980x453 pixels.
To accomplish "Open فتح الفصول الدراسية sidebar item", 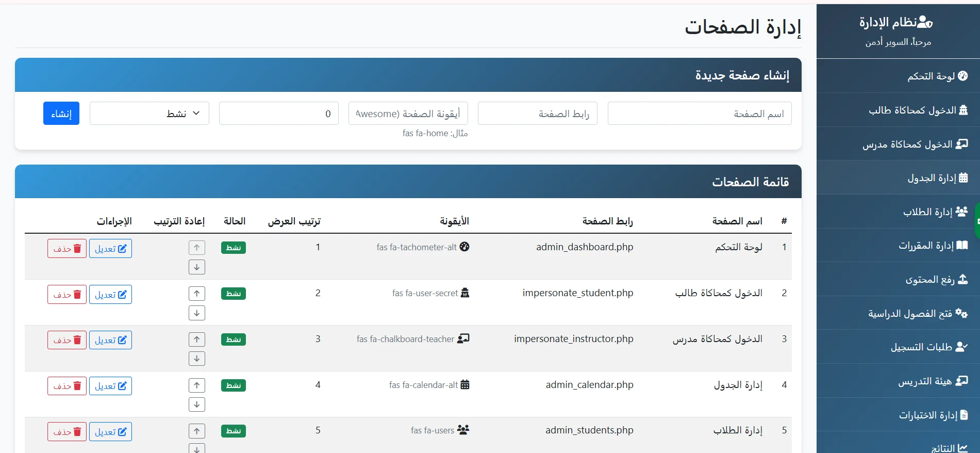I will tap(898, 313).
